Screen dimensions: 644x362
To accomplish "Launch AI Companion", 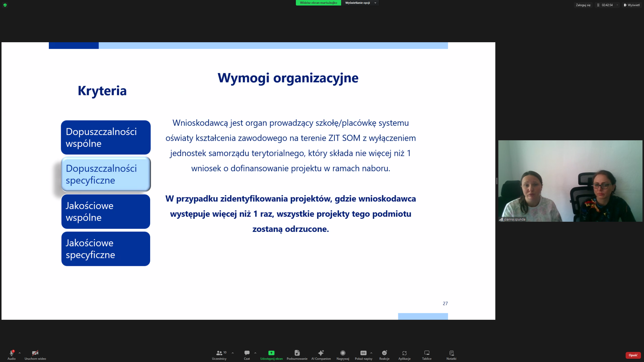I will [321, 355].
